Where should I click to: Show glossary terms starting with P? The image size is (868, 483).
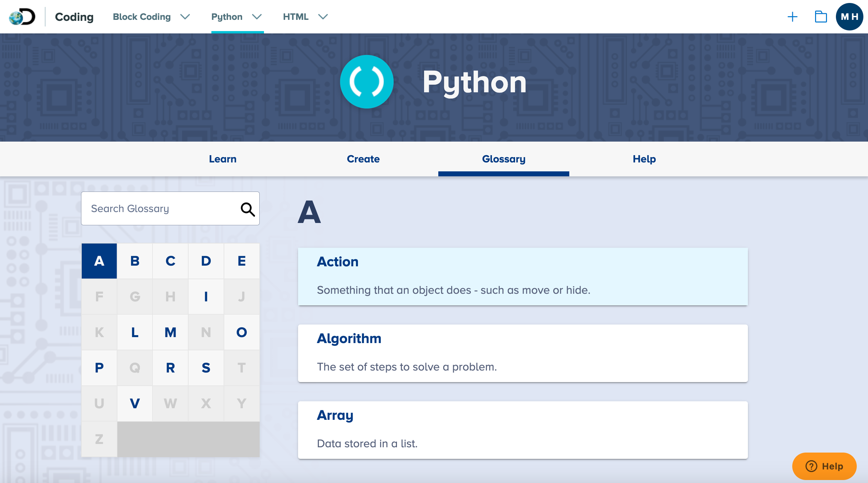[x=99, y=368]
